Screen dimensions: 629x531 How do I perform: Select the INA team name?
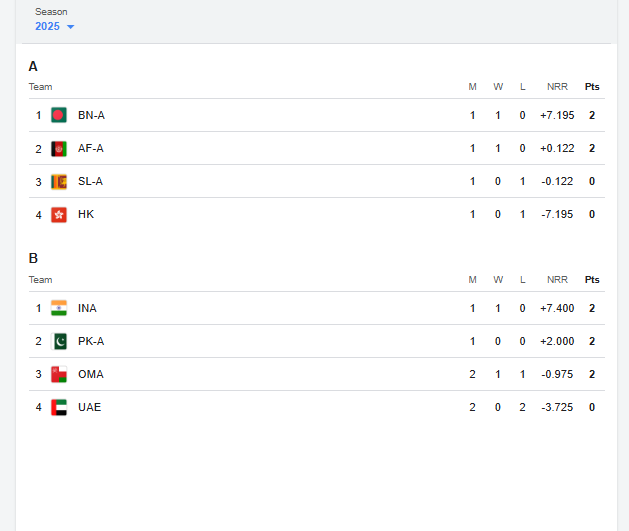pyautogui.click(x=87, y=308)
